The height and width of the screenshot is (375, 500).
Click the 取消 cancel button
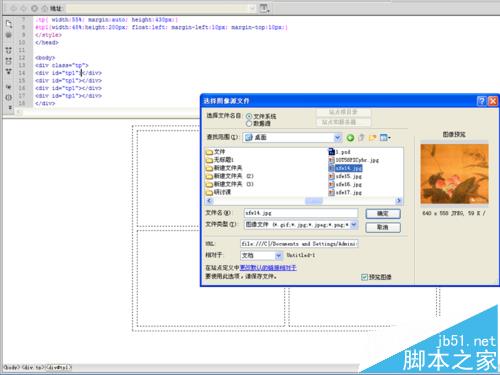pyautogui.click(x=383, y=227)
